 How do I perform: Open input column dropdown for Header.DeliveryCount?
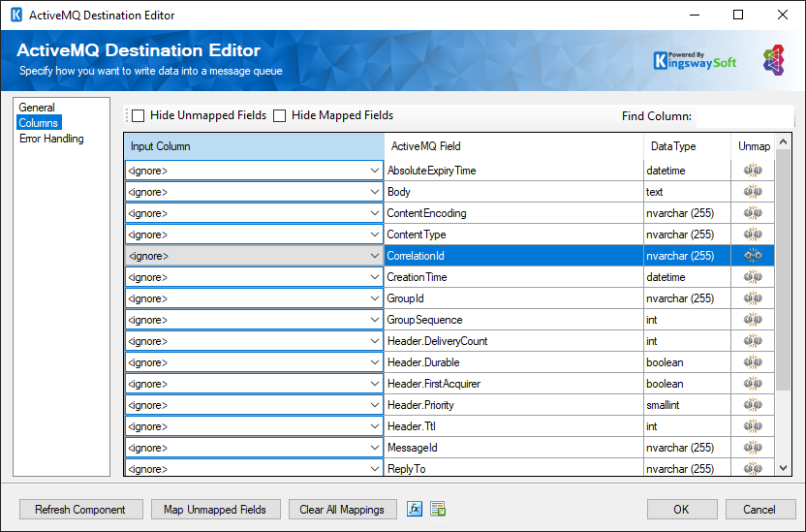click(375, 341)
